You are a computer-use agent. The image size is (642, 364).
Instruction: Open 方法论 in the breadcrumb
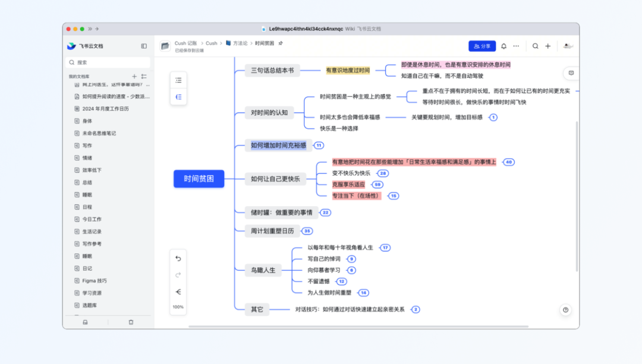pyautogui.click(x=240, y=43)
